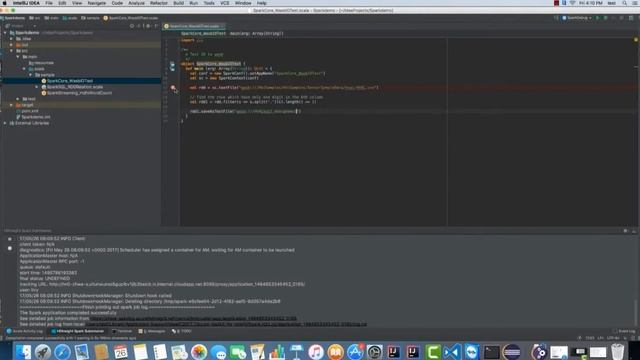Open Visual Studio Code in the dock

click(452, 351)
